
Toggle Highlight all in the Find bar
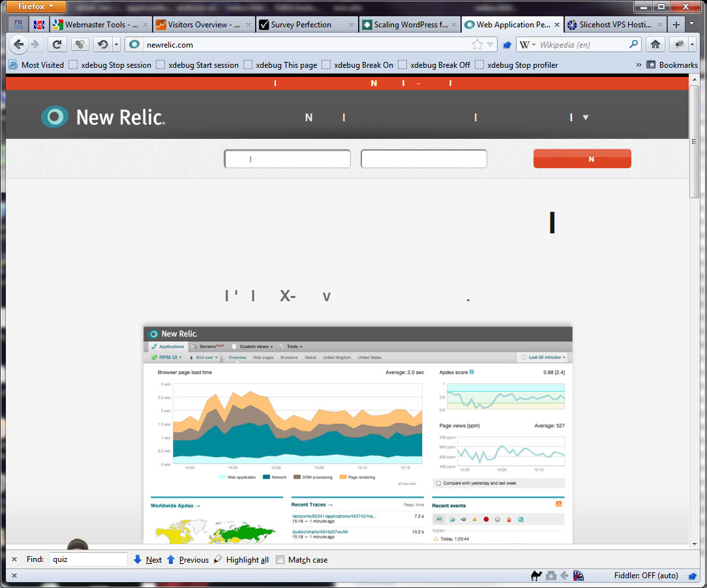click(241, 559)
